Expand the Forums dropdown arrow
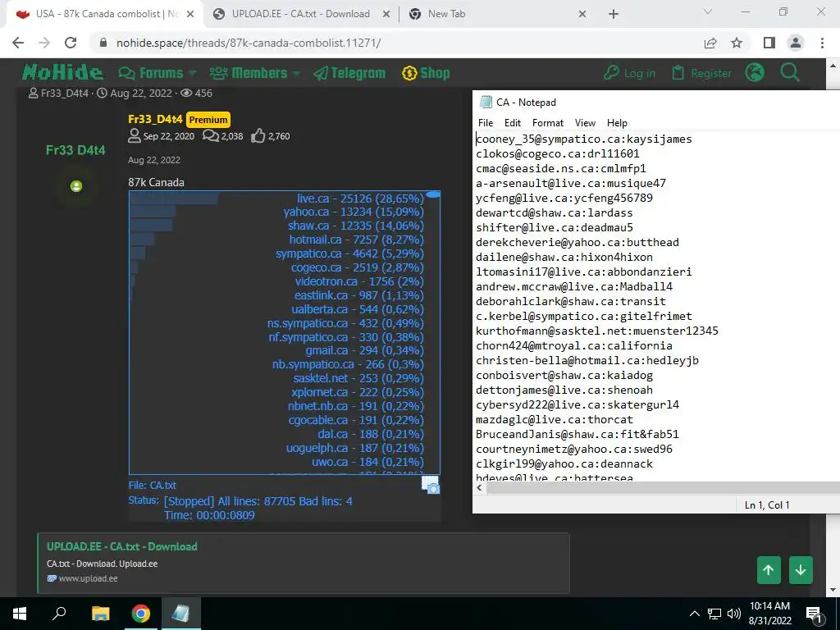 coord(193,73)
